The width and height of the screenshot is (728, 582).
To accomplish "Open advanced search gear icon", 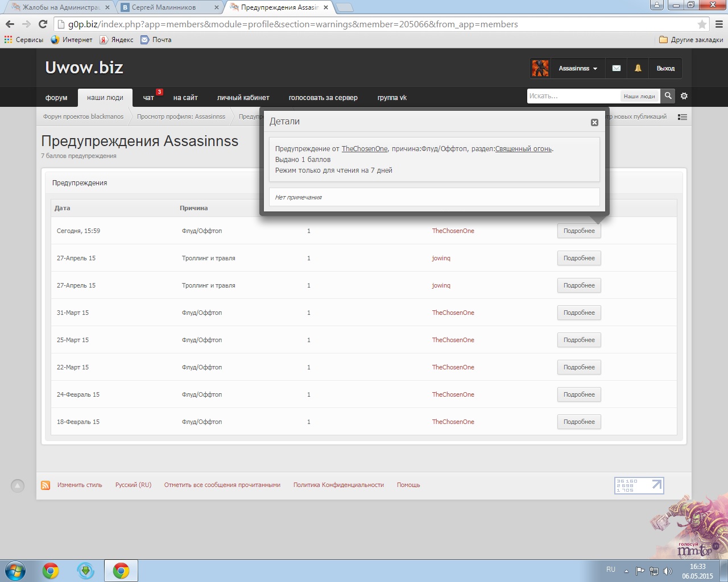I will [x=684, y=96].
